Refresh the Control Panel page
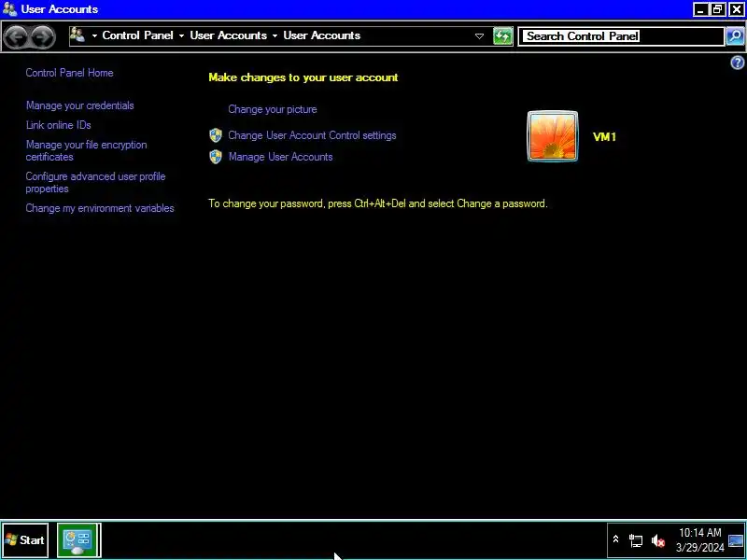The image size is (747, 560). (x=502, y=36)
